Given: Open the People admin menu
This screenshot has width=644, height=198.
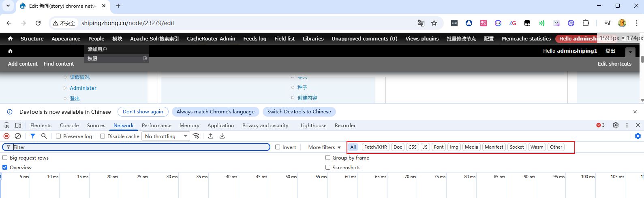Looking at the screenshot, I should pyautogui.click(x=96, y=39).
